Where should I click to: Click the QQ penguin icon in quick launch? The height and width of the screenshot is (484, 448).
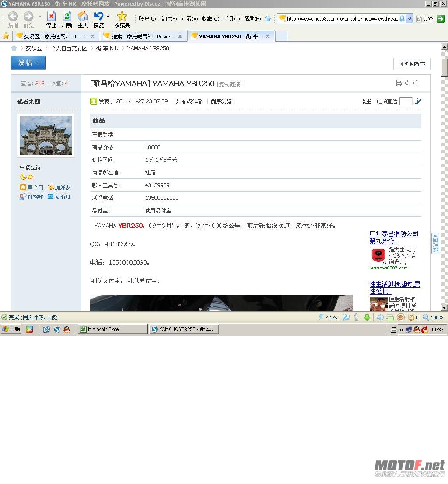67,330
